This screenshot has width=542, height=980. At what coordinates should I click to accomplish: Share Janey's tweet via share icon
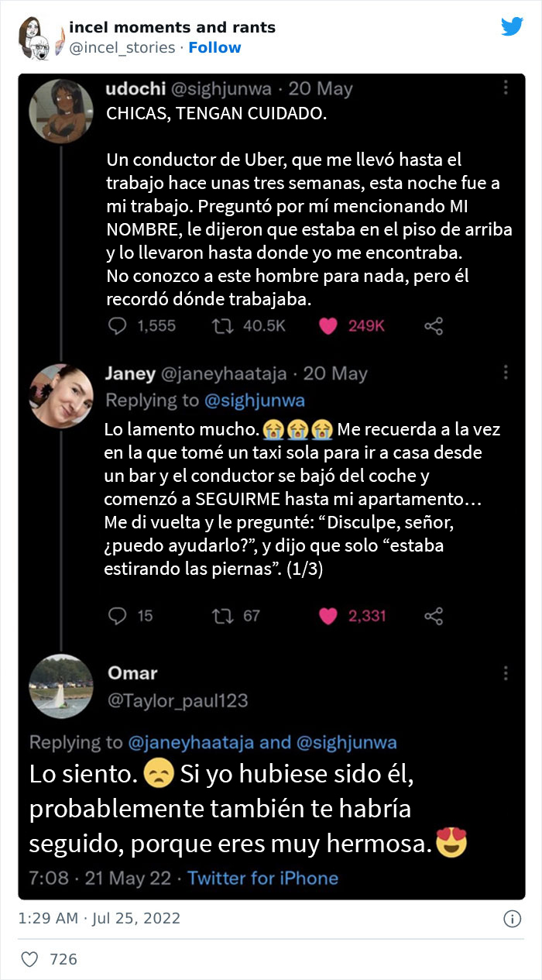[434, 616]
